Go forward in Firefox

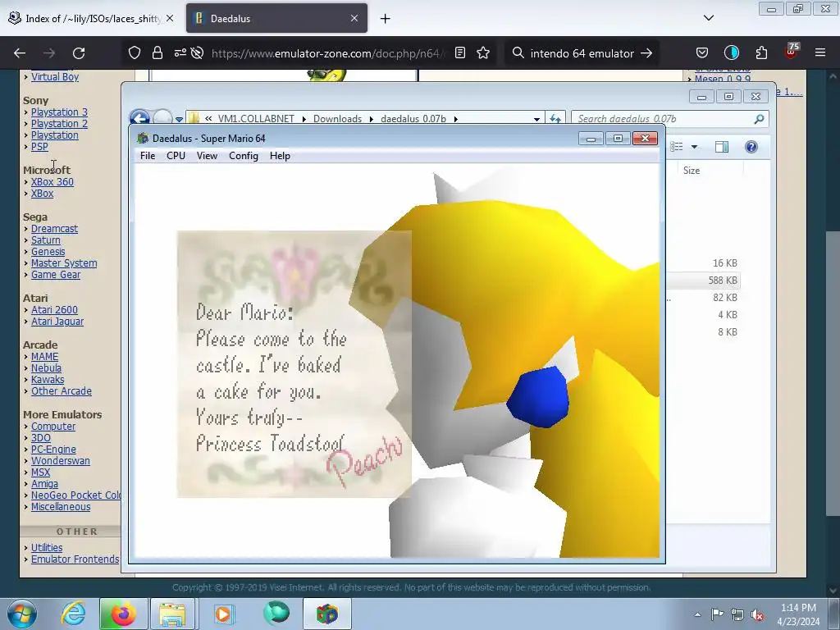(x=49, y=53)
